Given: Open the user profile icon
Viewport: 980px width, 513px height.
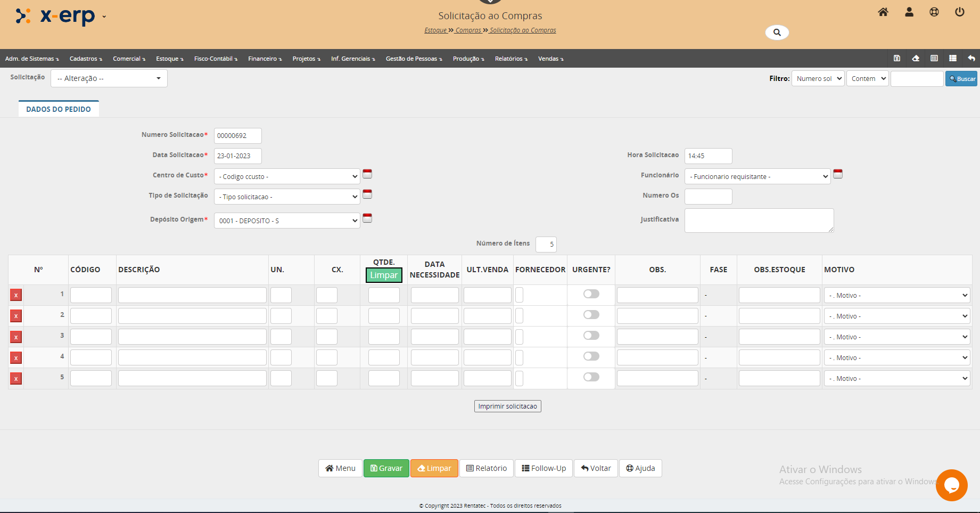Looking at the screenshot, I should point(909,12).
